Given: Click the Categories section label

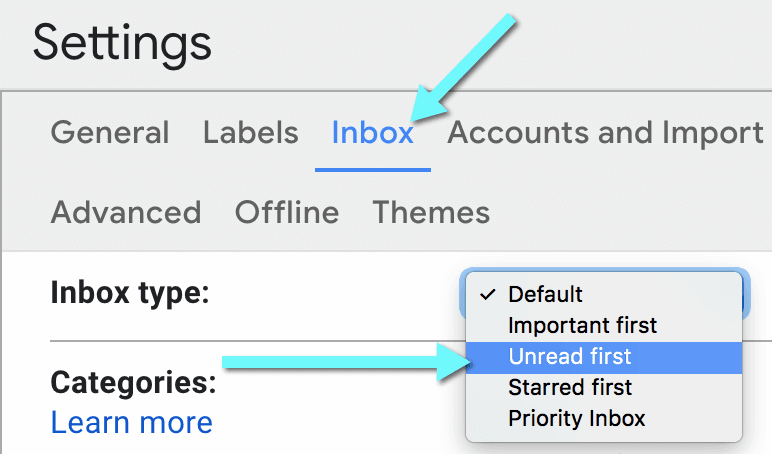Looking at the screenshot, I should tap(133, 383).
